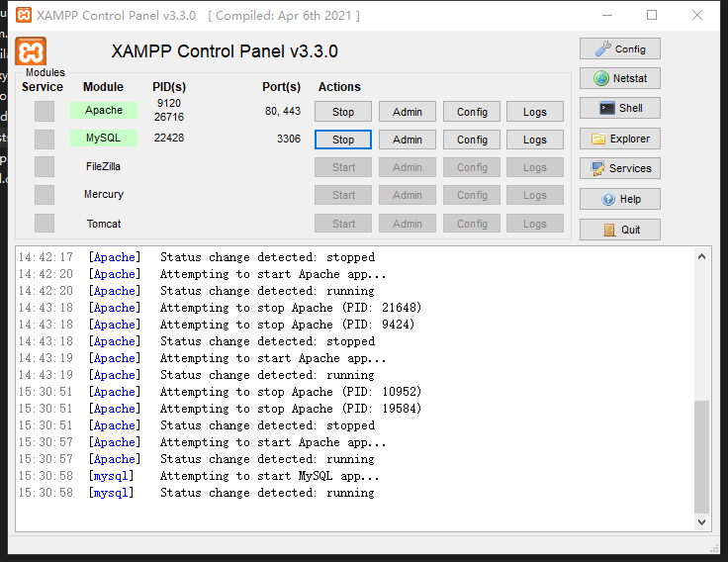
Task: Click the Mercury module label
Action: [x=104, y=194]
